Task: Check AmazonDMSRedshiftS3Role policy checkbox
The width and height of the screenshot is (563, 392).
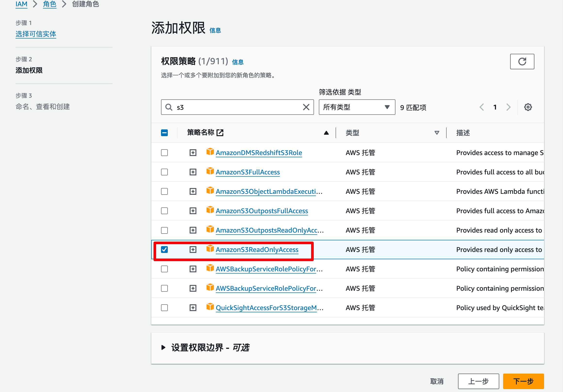Action: pyautogui.click(x=164, y=153)
